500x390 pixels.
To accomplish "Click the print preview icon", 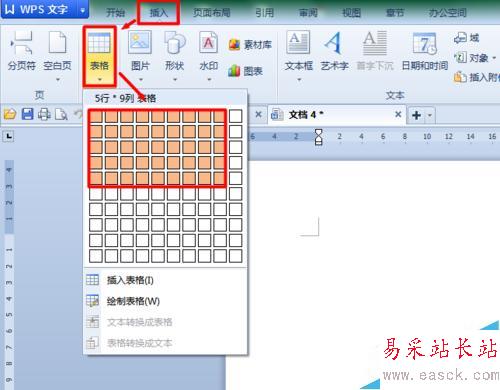I will (61, 114).
